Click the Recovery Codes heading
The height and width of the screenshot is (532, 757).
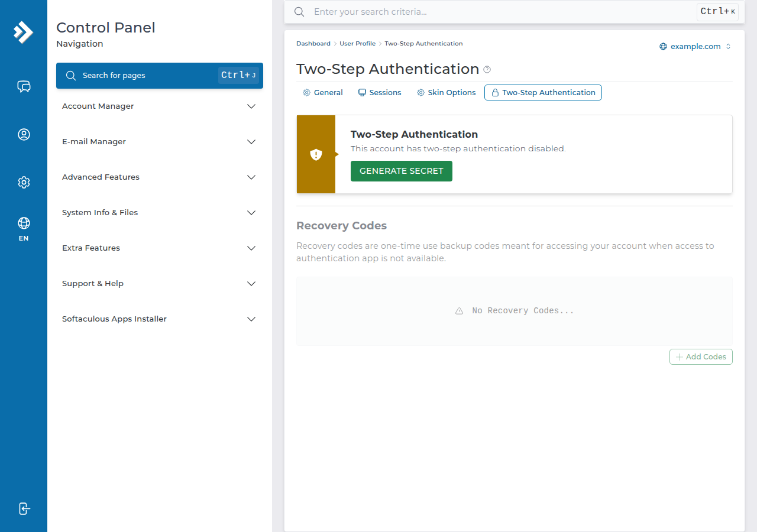pos(342,226)
